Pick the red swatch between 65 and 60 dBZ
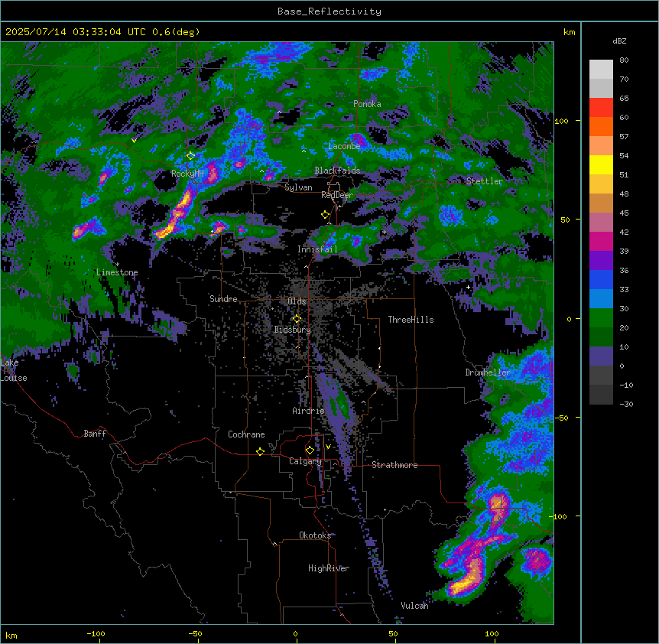The image size is (659, 644). (x=601, y=107)
